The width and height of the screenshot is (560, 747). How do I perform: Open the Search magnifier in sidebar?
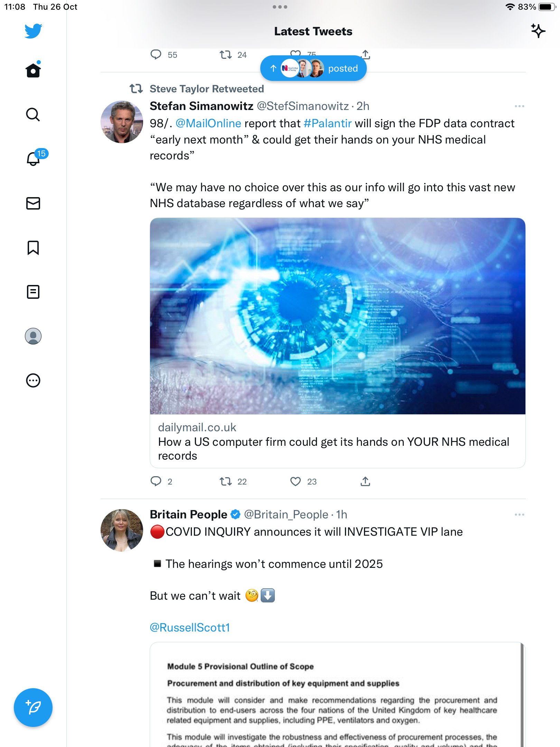(x=33, y=114)
